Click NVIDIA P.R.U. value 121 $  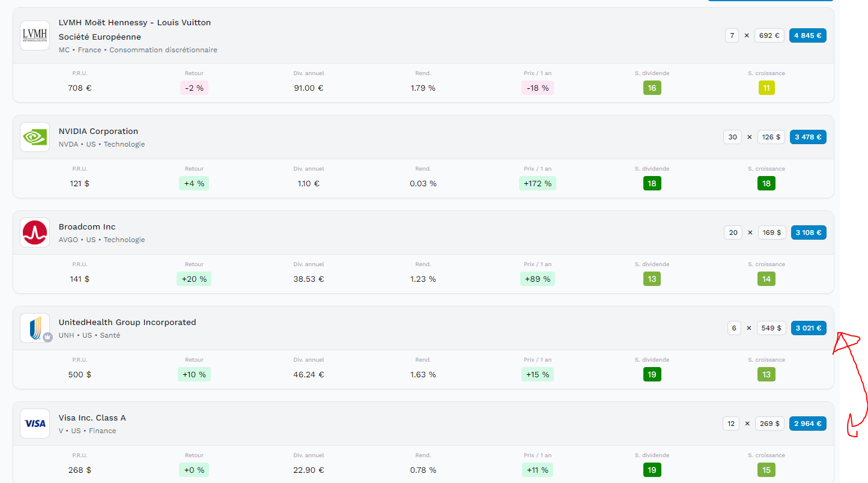click(80, 183)
